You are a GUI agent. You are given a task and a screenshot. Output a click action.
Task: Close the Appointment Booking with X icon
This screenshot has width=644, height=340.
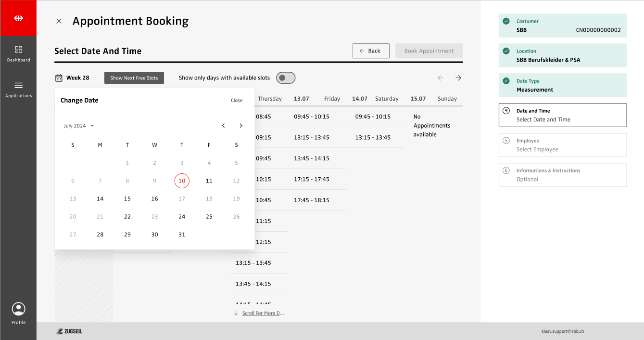point(59,21)
